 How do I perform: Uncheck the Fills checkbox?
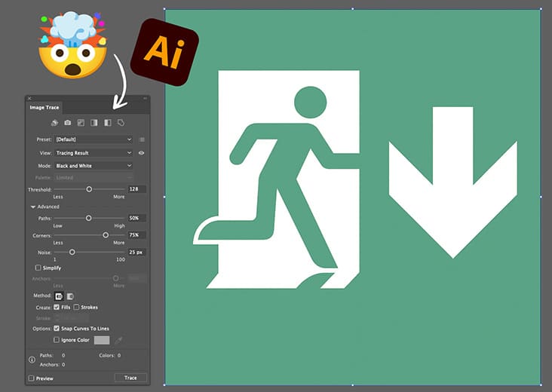(x=57, y=308)
